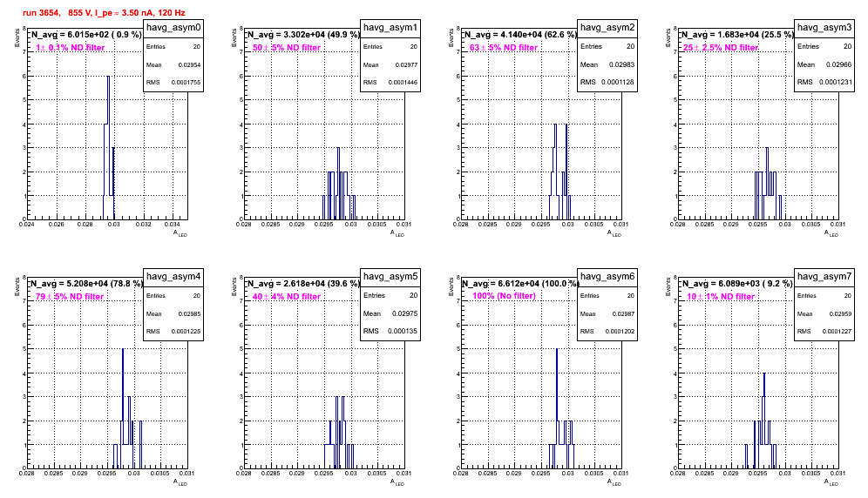Click the magenta 50± 5% ND filter label
The width and height of the screenshot is (868, 498).
(x=287, y=48)
